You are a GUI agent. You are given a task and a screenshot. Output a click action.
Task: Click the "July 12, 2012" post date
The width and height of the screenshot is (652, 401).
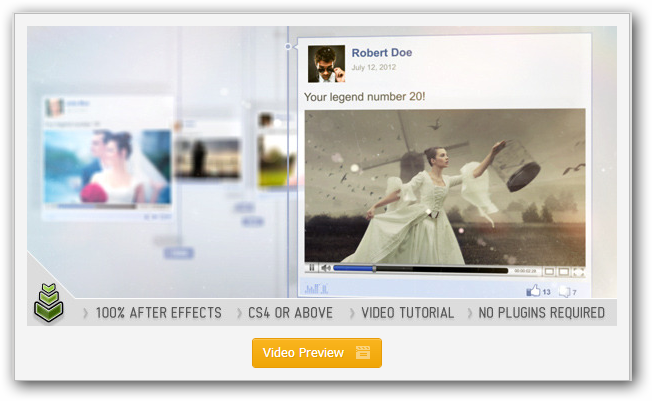click(x=373, y=67)
